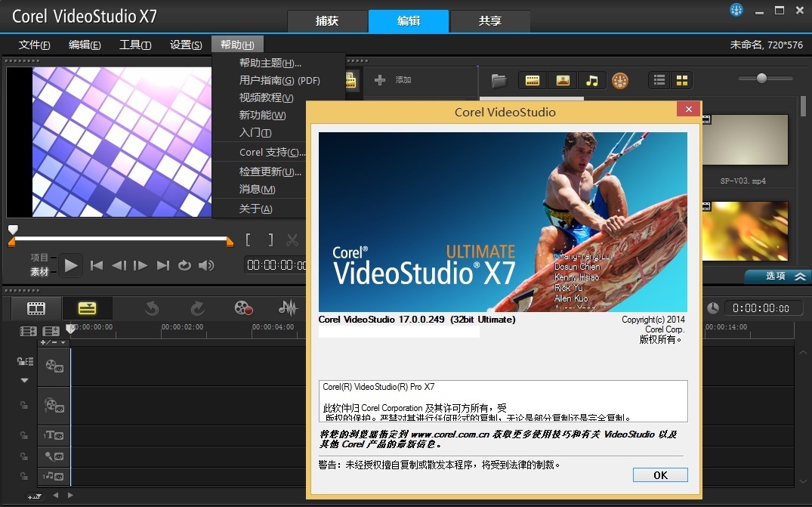Select 视频教程(V) menu entry
The width and height of the screenshot is (812, 507).
[x=266, y=97]
